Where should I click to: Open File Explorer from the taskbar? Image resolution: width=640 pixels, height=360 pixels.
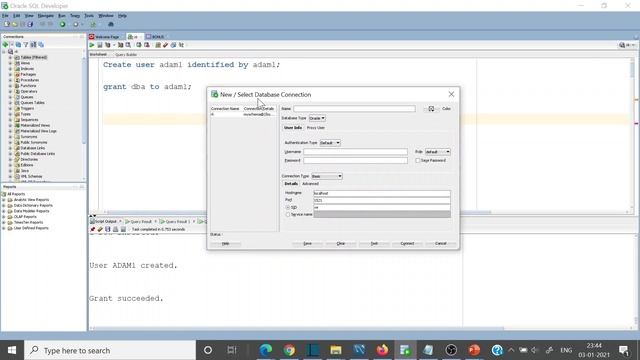tap(336, 350)
